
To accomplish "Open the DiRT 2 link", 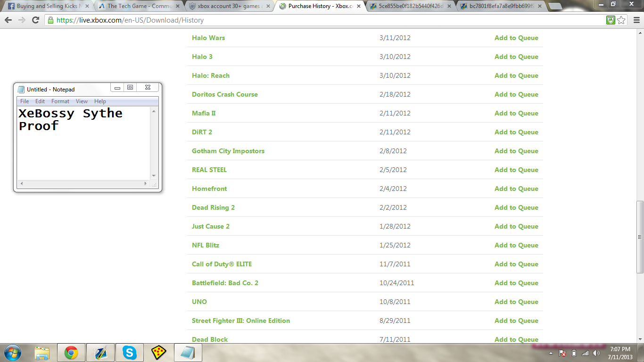I will pos(202,132).
